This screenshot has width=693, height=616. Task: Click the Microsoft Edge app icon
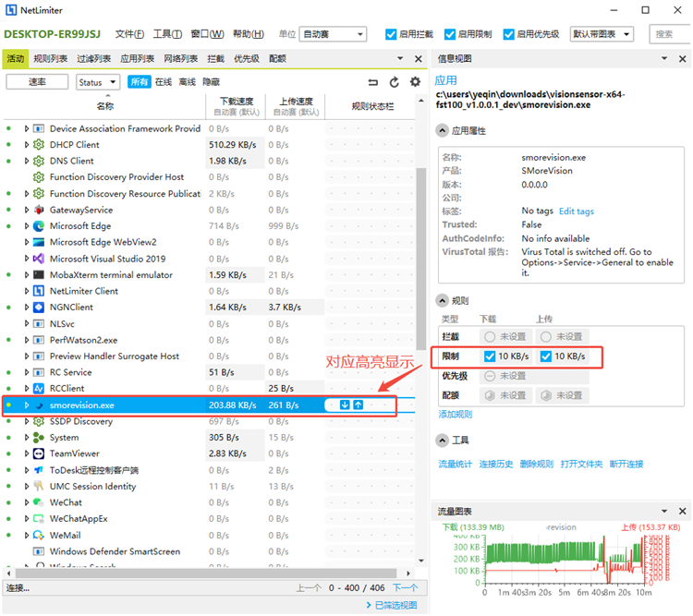click(39, 226)
